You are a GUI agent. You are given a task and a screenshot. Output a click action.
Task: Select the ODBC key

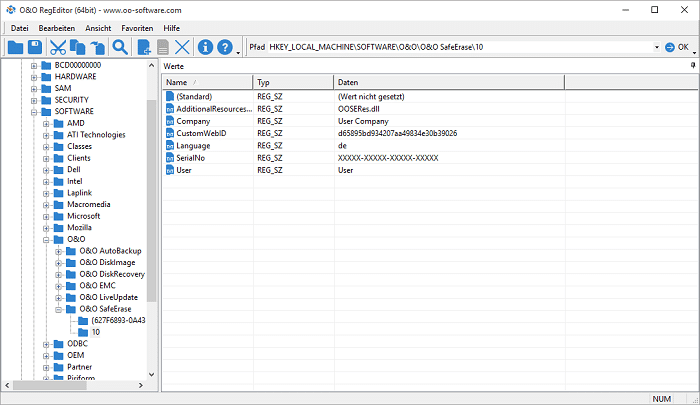[77, 343]
